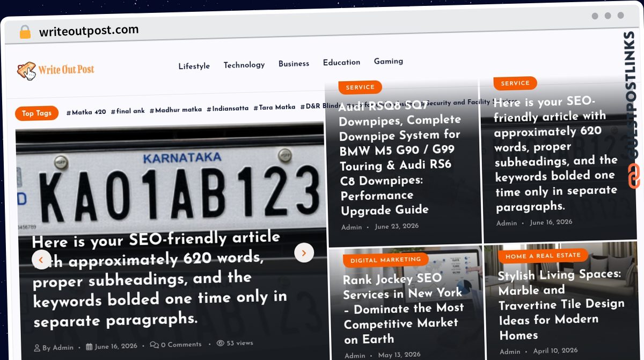Image resolution: width=644 pixels, height=360 pixels.
Task: Click the #Tara Matka tag
Action: [274, 107]
